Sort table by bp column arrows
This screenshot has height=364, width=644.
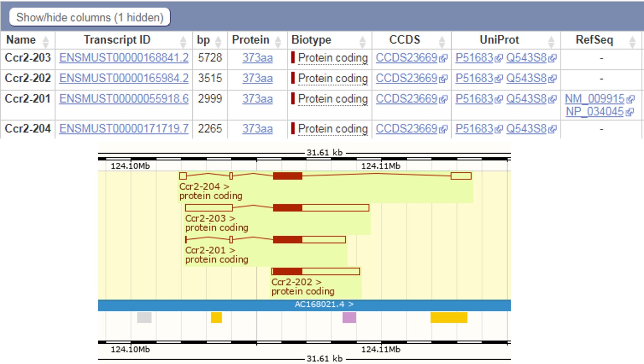click(x=218, y=41)
